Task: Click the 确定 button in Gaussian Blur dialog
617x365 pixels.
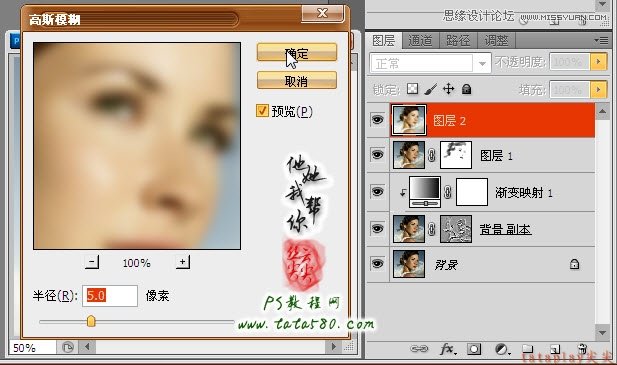Action: coord(297,52)
